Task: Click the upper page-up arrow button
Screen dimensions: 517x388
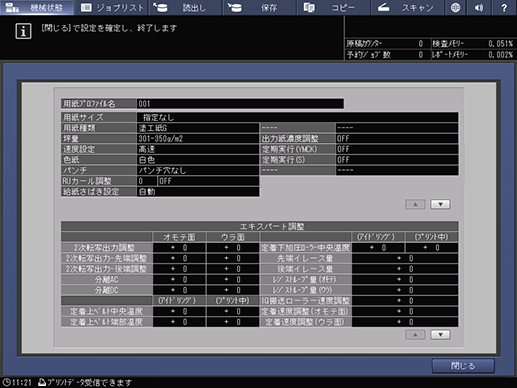Action: (x=415, y=204)
